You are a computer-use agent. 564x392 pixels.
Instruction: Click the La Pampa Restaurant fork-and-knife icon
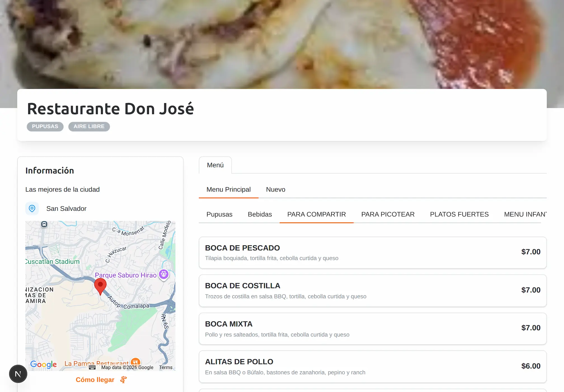coord(135,362)
